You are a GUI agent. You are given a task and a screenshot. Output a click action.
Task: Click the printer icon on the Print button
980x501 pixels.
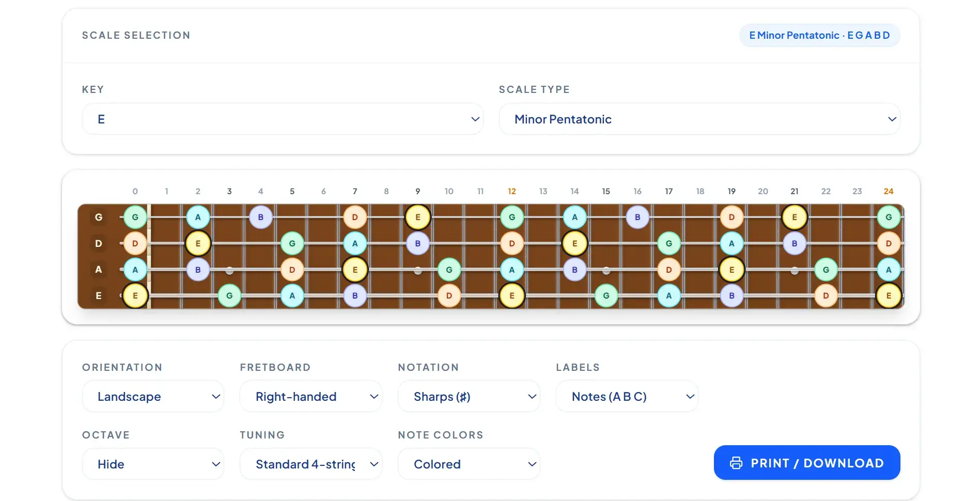[736, 463]
